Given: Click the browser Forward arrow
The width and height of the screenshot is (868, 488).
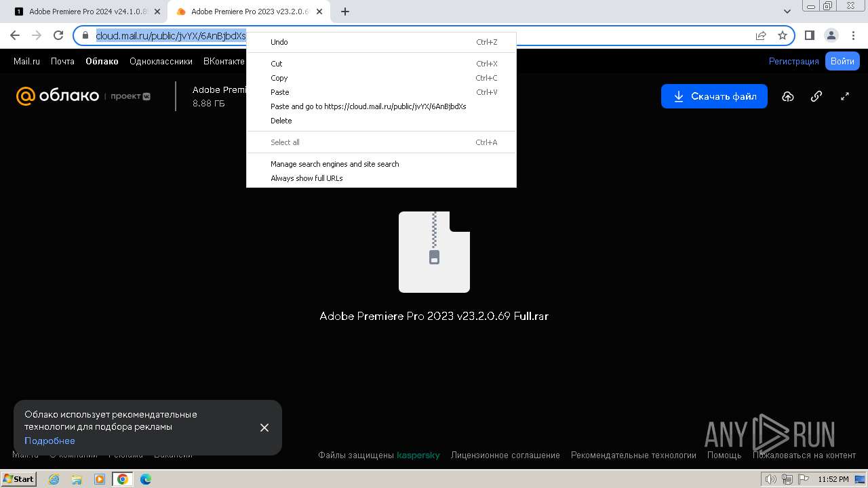Looking at the screenshot, I should tap(37, 35).
